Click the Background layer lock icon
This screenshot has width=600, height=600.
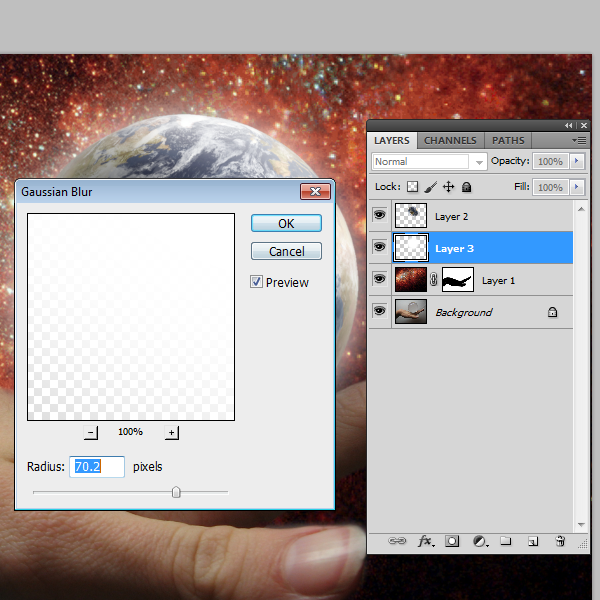pos(552,312)
